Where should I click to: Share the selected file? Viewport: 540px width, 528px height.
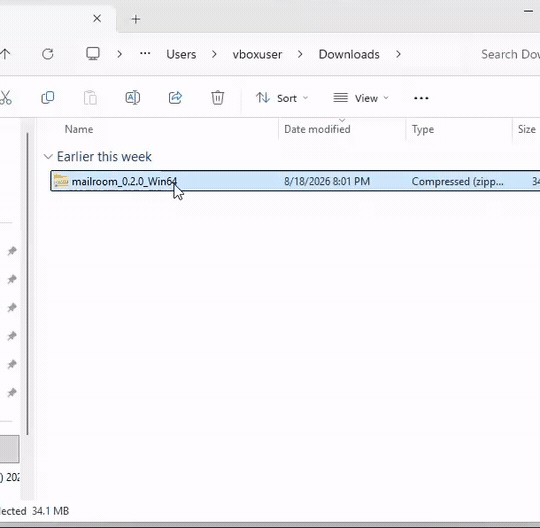[175, 98]
